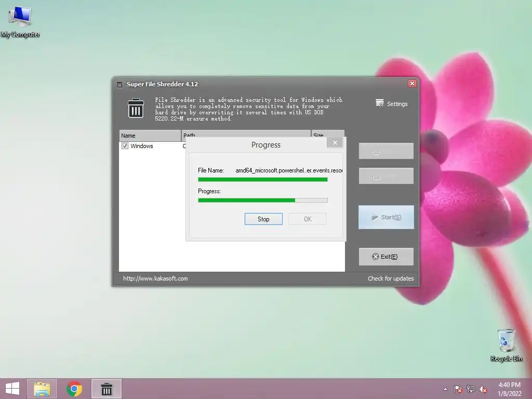The height and width of the screenshot is (399, 532).
Task: Uncheck the Windows item checkbox
Action: pyautogui.click(x=125, y=146)
